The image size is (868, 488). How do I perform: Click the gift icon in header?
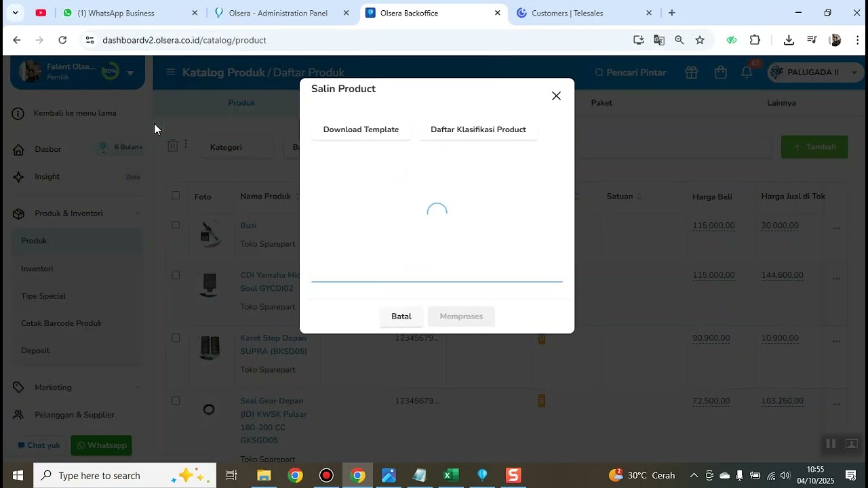click(691, 73)
